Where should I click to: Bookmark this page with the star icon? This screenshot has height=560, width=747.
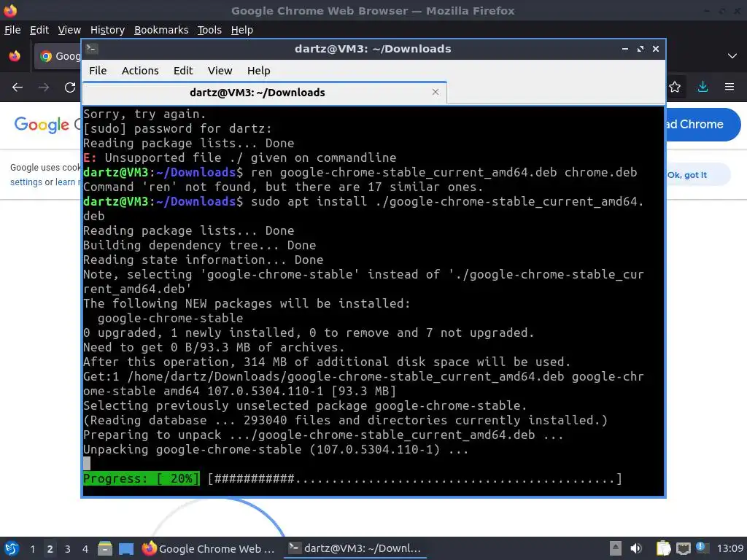(x=675, y=87)
